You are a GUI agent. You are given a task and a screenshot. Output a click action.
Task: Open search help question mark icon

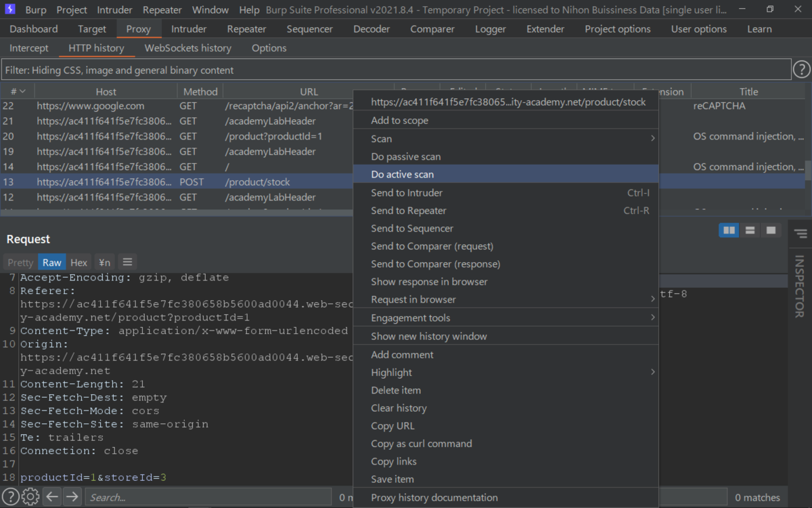coord(11,496)
